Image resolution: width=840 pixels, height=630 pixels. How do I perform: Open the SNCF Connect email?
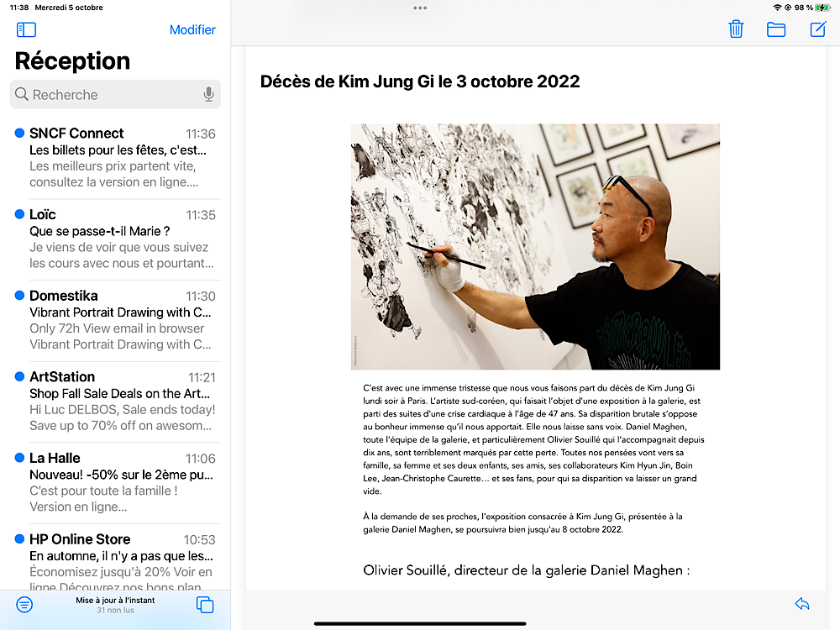point(115,158)
